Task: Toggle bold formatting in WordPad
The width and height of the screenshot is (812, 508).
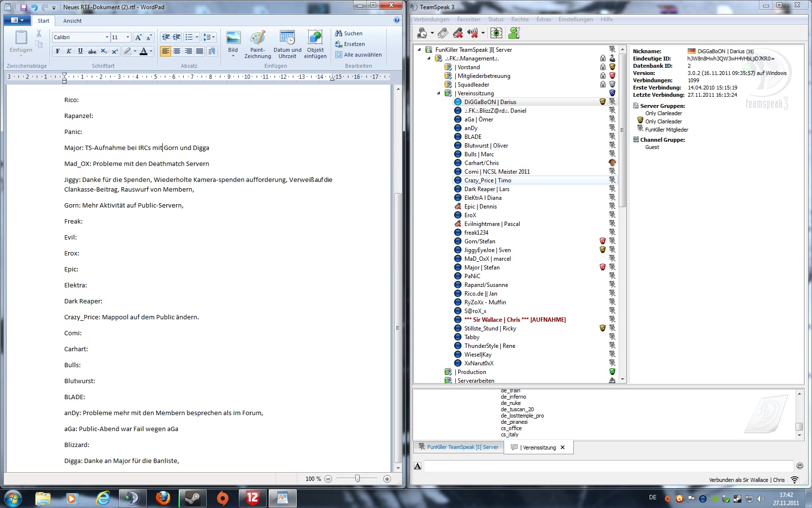Action: tap(58, 51)
